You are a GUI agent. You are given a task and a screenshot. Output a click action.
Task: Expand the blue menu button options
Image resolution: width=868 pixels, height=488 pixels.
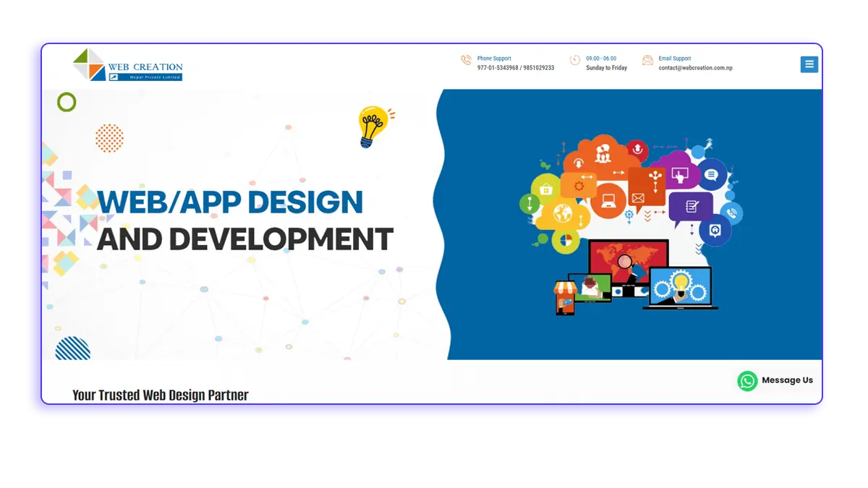tap(809, 64)
